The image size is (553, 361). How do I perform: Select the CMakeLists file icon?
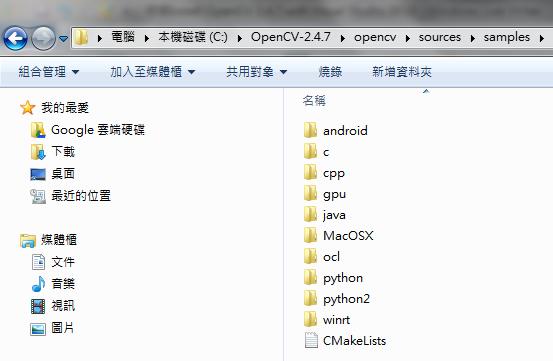311,340
